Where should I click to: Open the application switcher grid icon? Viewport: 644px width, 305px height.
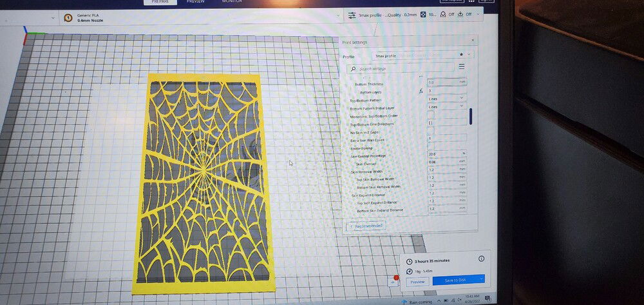471,1
